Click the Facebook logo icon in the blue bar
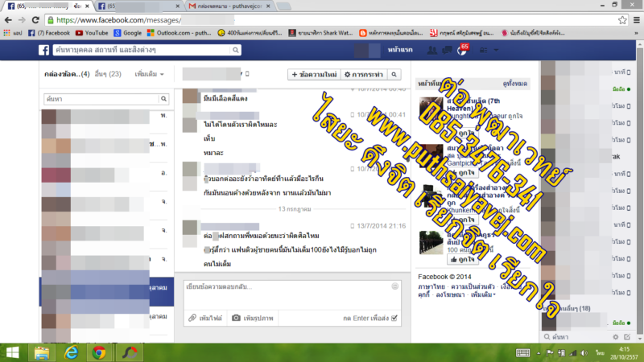Screen dimensions: 644x362 44,50
